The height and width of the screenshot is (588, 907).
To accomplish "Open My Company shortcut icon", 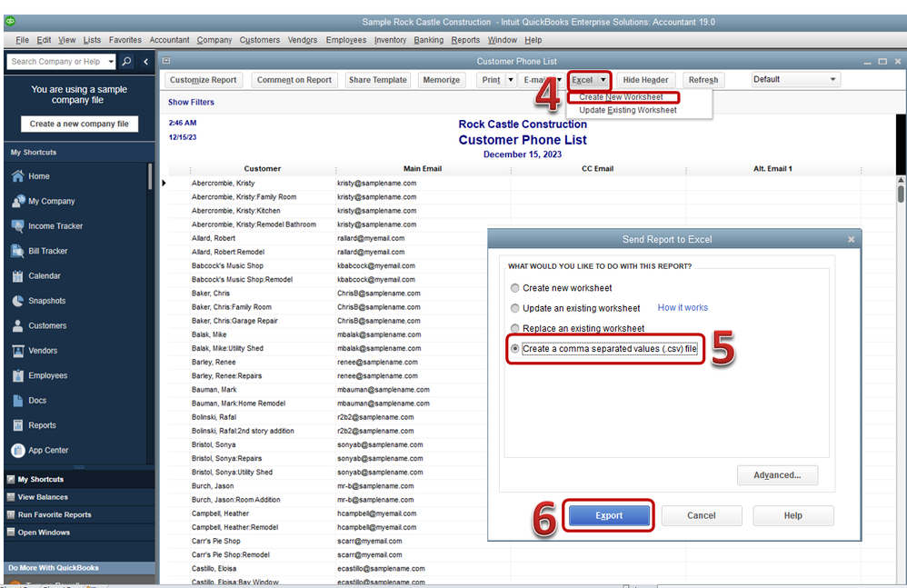I will tap(18, 201).
